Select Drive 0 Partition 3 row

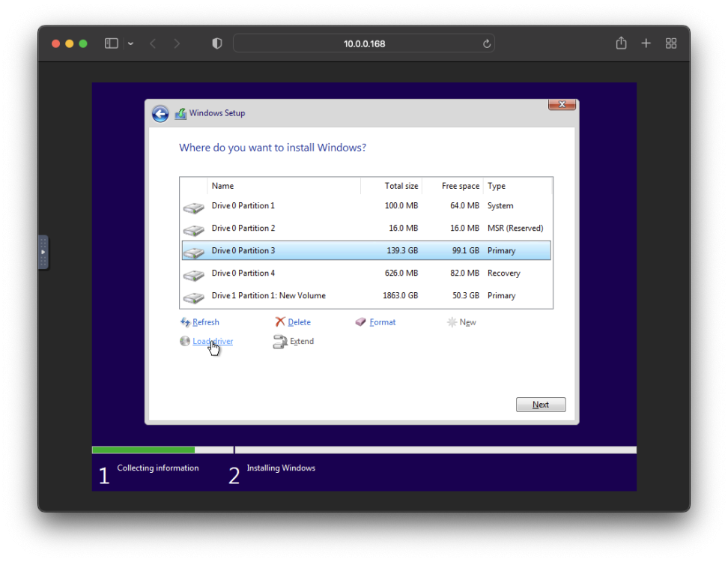tap(366, 250)
